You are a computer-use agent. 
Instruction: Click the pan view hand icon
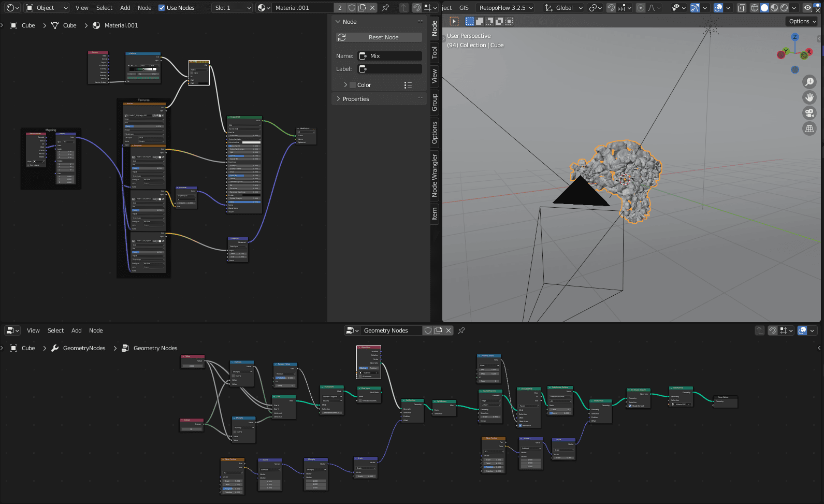tap(809, 97)
